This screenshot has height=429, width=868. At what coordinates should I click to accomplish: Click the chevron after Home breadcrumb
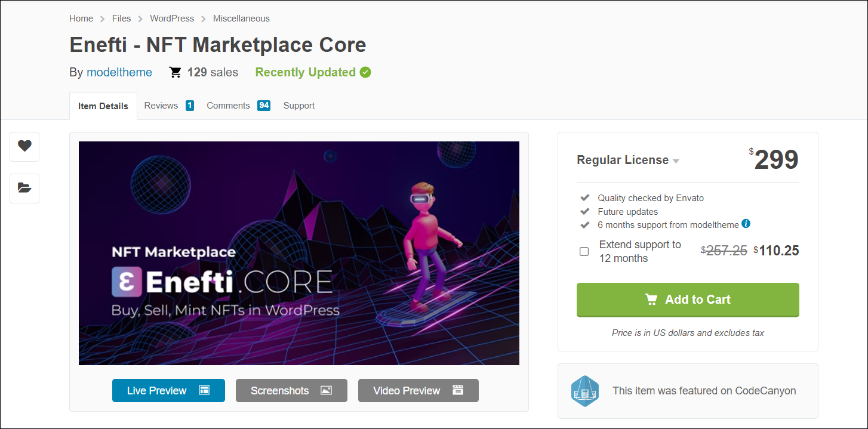pos(103,19)
